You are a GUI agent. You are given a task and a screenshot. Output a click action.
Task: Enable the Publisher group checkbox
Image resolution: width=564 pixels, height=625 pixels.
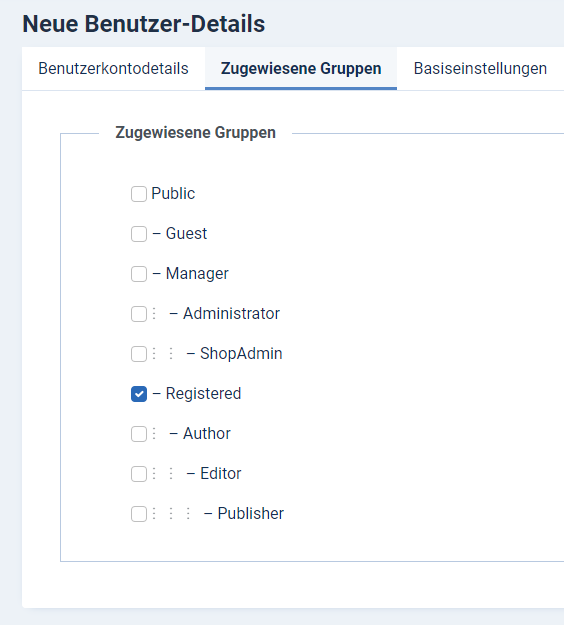pos(139,514)
